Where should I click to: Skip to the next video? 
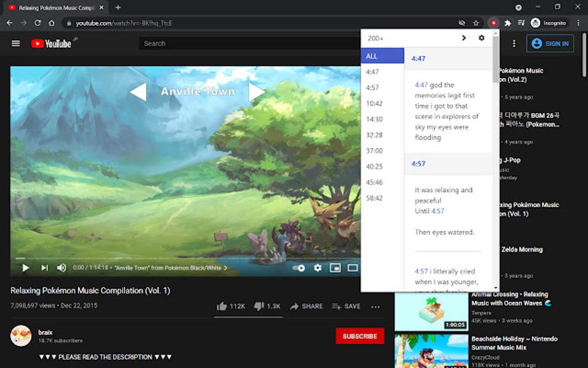coord(44,268)
